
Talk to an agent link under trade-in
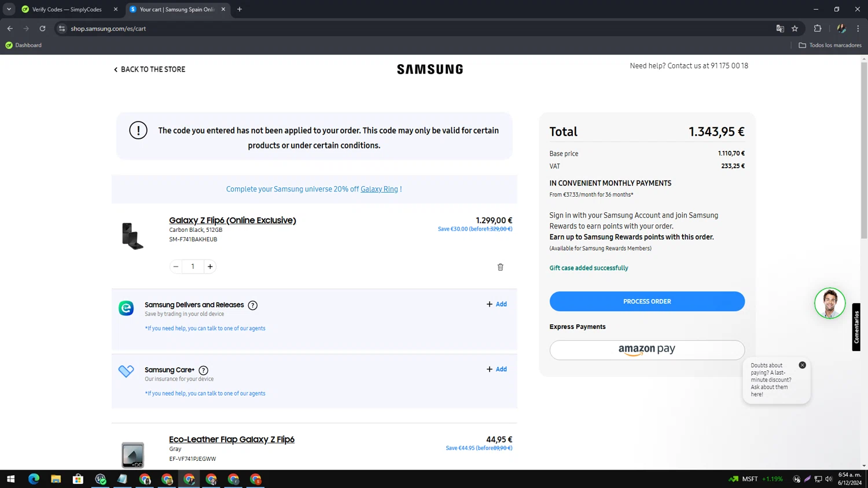[x=205, y=328]
